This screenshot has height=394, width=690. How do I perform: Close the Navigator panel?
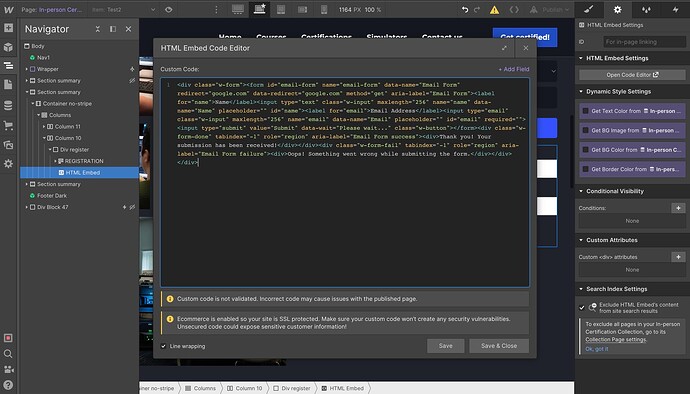tap(128, 29)
